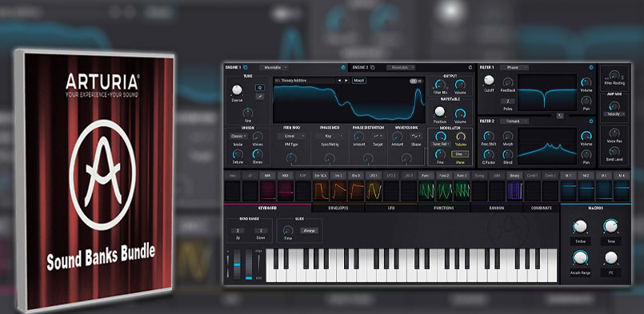Select next wavetable with right arrow
This screenshot has width=644, height=314.
(346, 81)
